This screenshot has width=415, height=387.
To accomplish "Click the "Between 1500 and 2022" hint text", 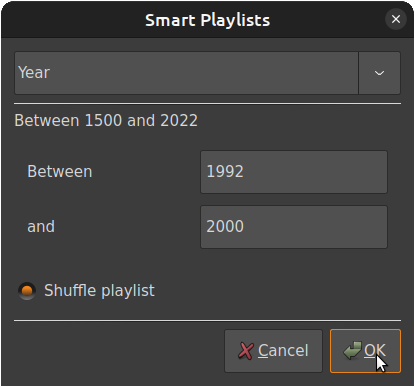I will (x=106, y=120).
